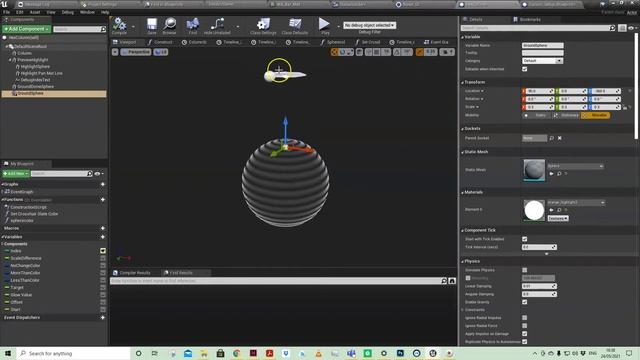Open Compile options dropdown arrow
640x360 pixels.
[x=133, y=27]
